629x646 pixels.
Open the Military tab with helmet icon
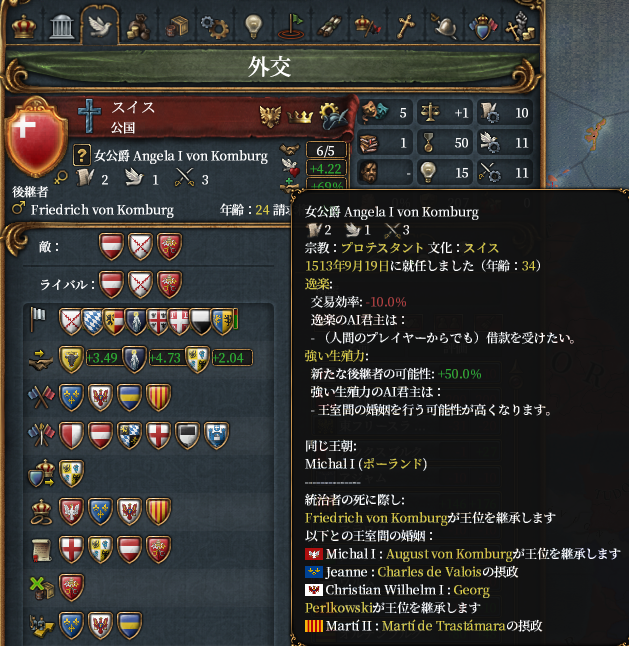(x=444, y=27)
